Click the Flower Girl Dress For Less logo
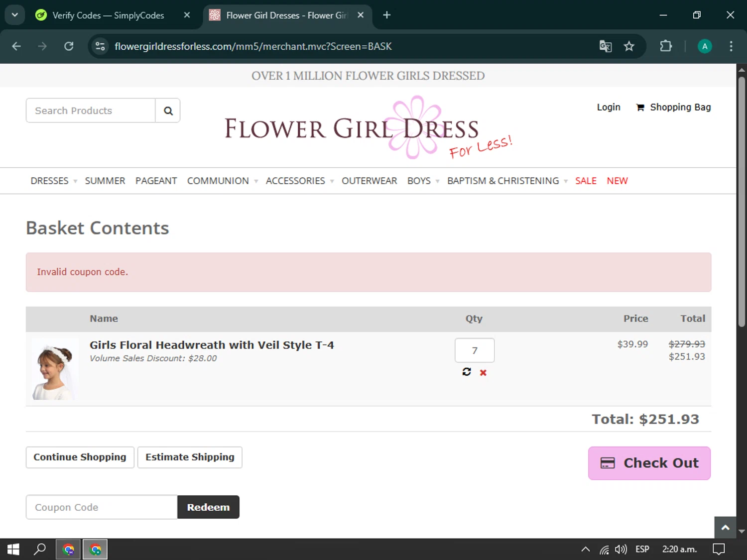This screenshot has height=560, width=747. point(368,128)
